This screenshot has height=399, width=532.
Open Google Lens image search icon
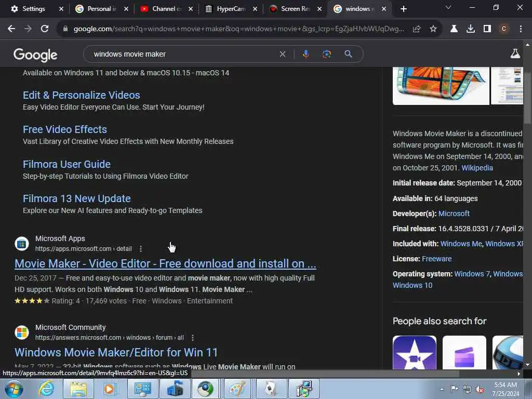(x=327, y=54)
